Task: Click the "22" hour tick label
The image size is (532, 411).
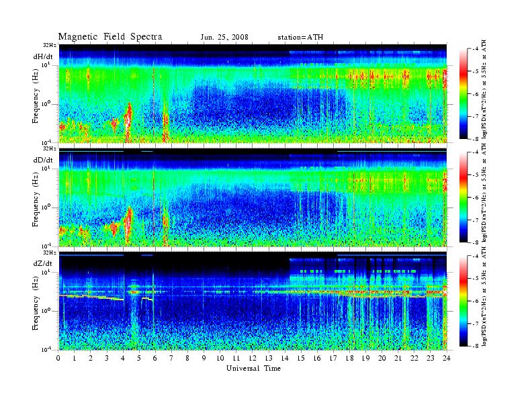Action: [x=414, y=358]
